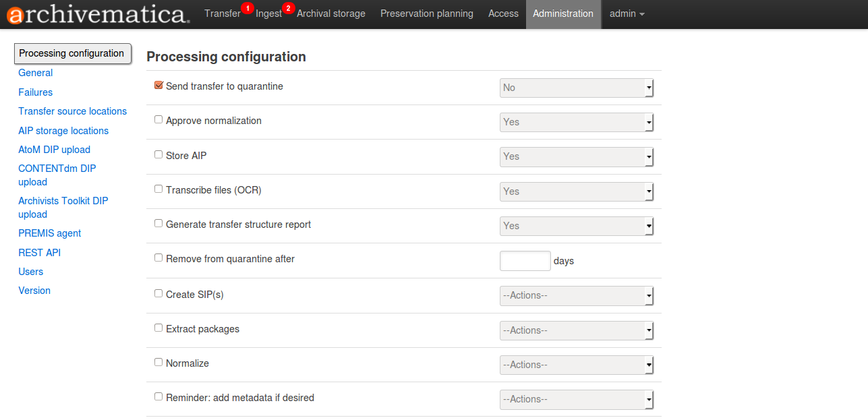Image resolution: width=868 pixels, height=420 pixels.
Task: Click the quarantine days input field
Action: tap(525, 261)
